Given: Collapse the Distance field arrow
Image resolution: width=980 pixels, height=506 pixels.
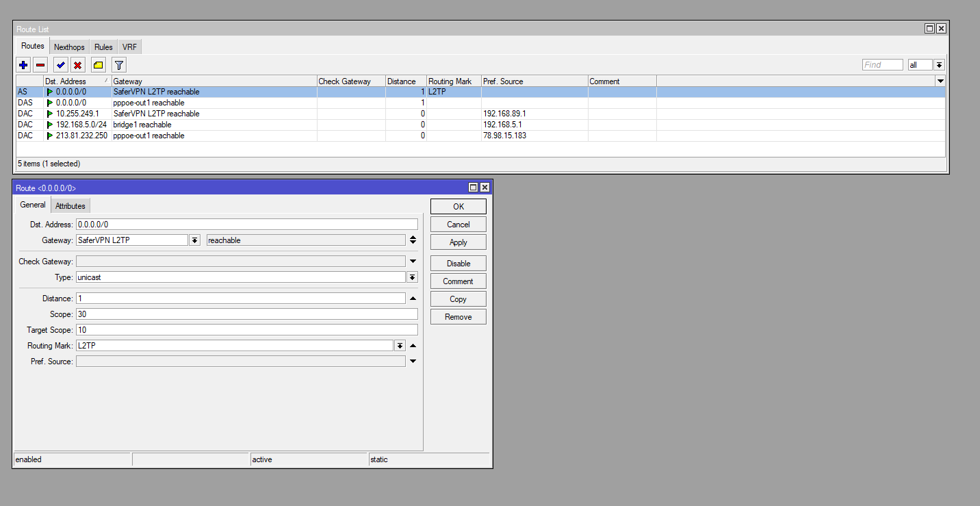Looking at the screenshot, I should pyautogui.click(x=413, y=299).
